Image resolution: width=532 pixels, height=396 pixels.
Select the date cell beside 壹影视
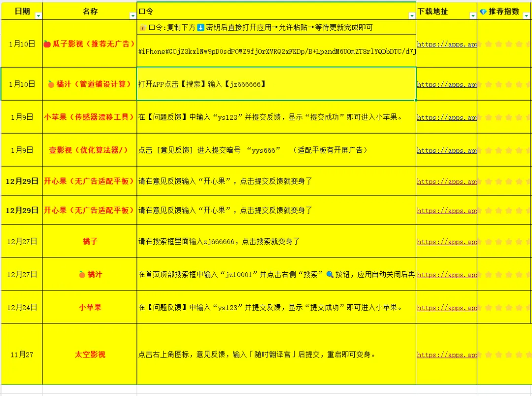[x=22, y=150]
